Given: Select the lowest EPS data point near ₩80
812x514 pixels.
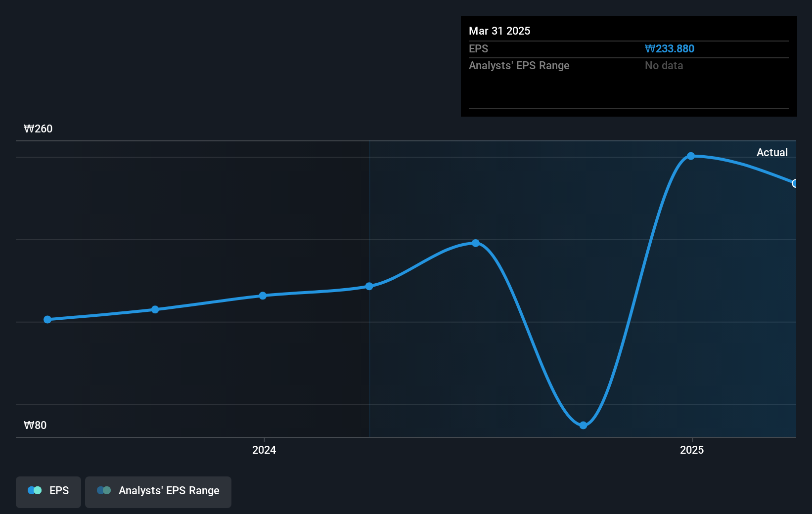Looking at the screenshot, I should point(584,426).
